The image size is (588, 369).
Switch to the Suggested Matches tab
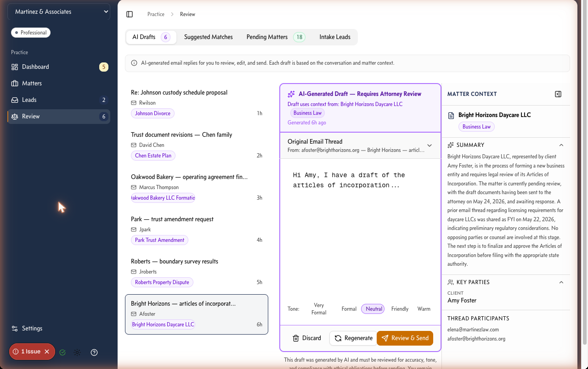tap(209, 37)
